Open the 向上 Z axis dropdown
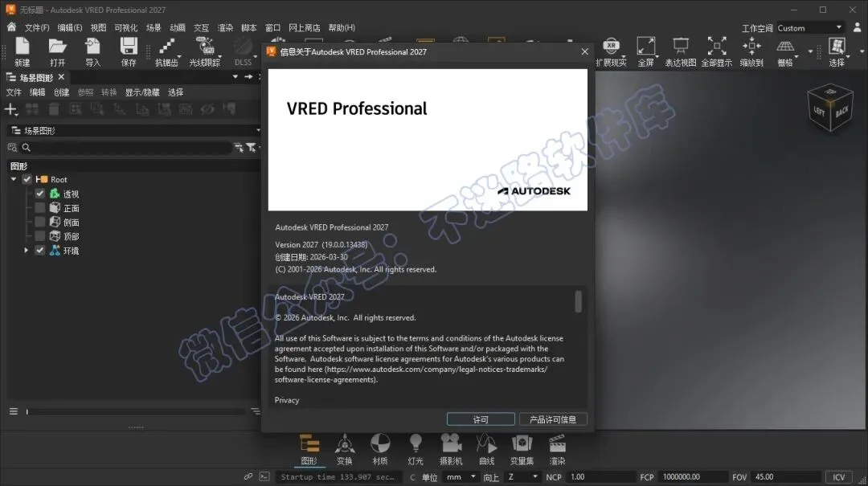 (522, 477)
